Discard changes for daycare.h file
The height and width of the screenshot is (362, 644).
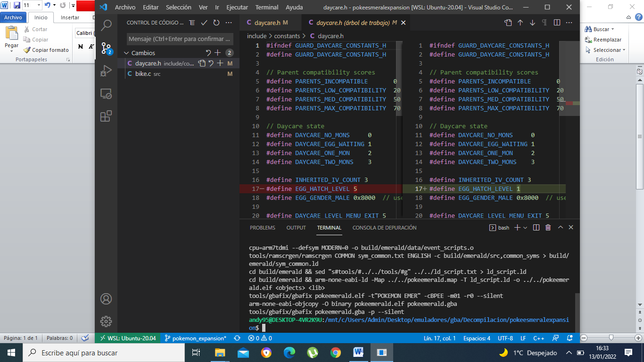click(x=211, y=64)
